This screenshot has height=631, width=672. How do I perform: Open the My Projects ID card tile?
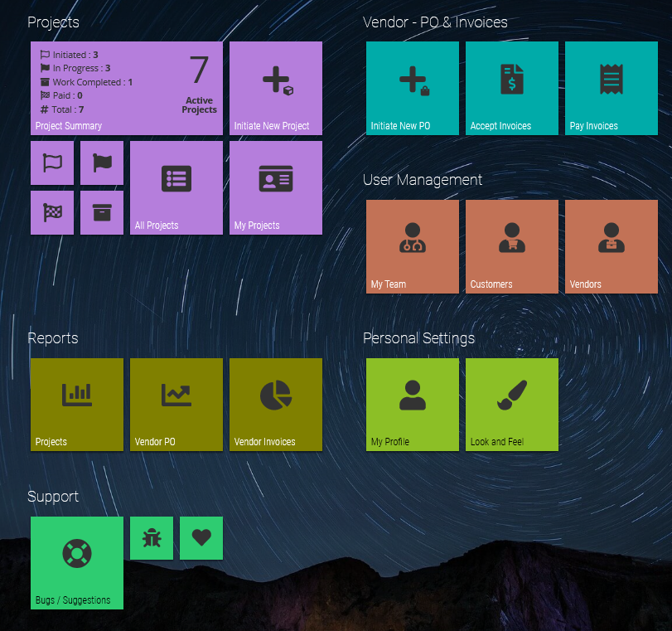point(276,188)
